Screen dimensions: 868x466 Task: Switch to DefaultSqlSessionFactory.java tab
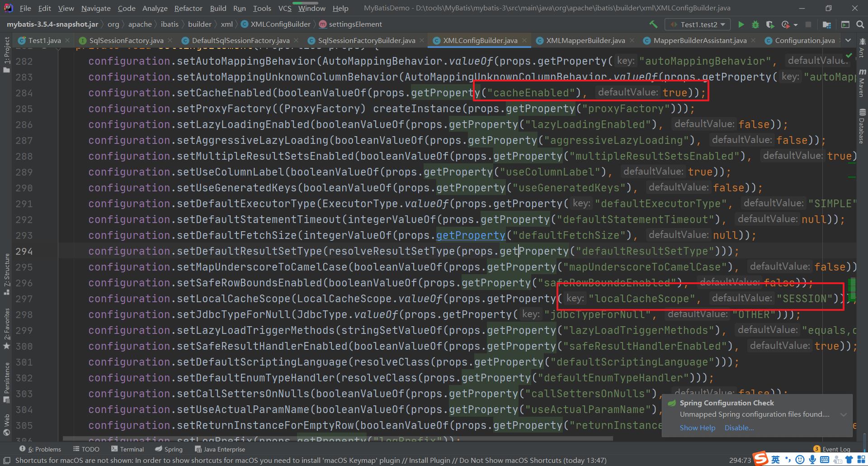241,40
